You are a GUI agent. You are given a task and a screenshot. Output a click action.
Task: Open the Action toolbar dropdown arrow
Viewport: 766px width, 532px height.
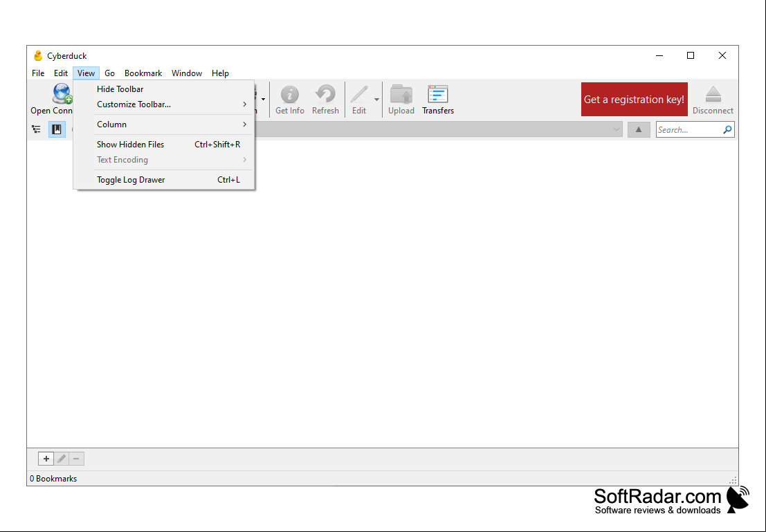(x=264, y=99)
